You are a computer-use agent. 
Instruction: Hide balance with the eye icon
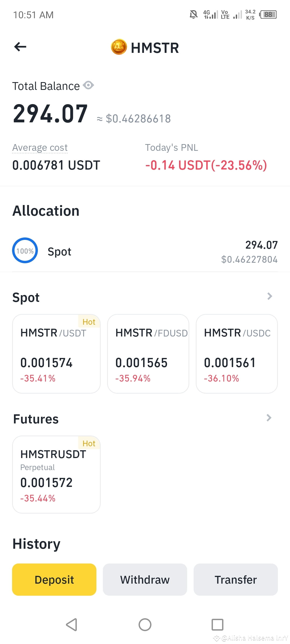(88, 86)
